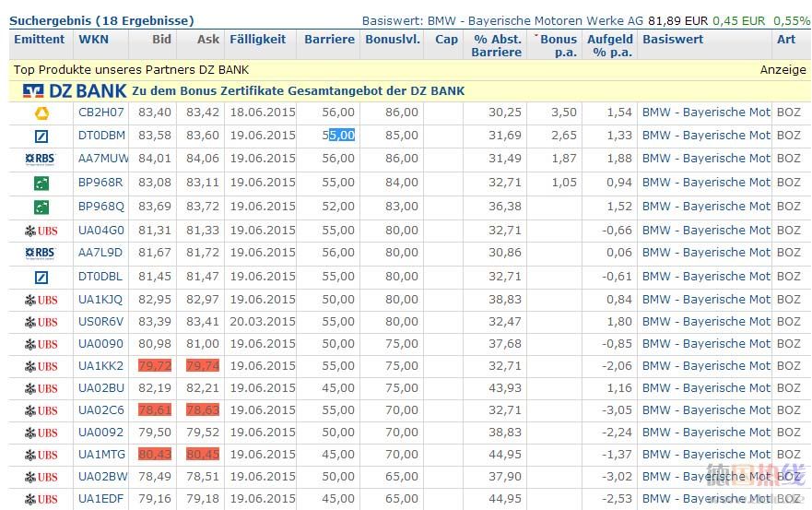Screen dimensions: 812x510
Task: Click BNP Paribas logo in row BP968Q
Action: 41,207
